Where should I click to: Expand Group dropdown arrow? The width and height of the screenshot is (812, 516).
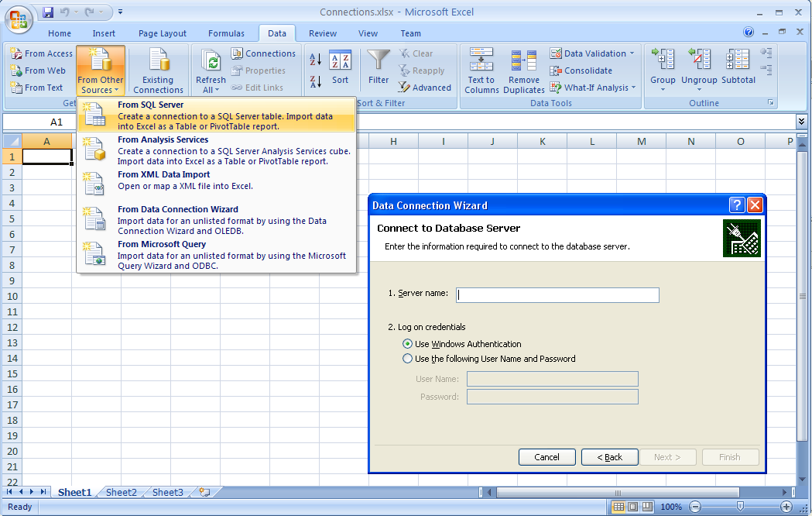pyautogui.click(x=663, y=90)
